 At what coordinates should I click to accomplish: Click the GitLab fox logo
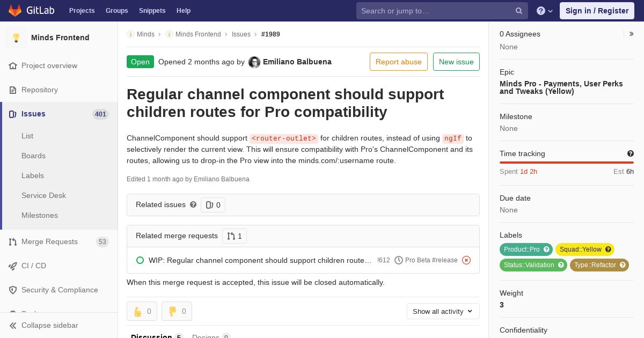point(15,10)
